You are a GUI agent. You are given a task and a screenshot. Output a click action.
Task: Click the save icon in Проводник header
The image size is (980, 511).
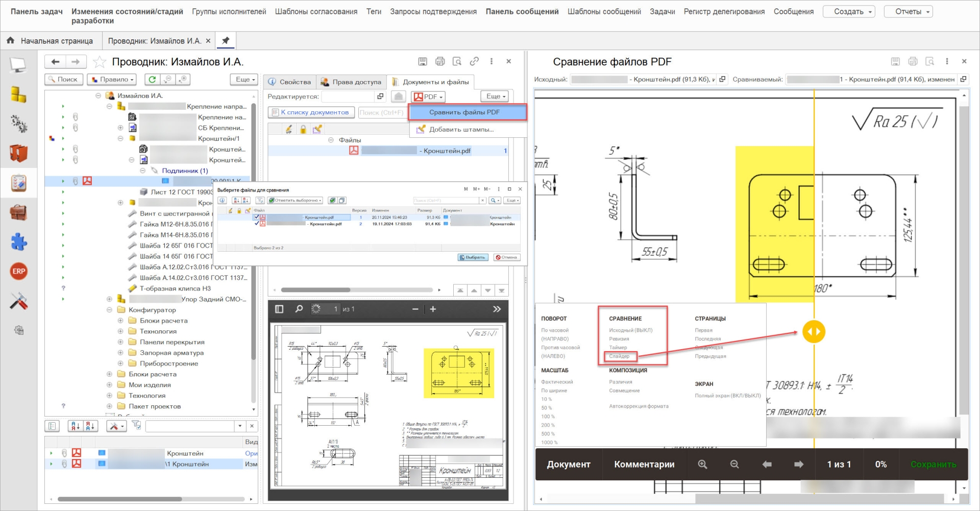[423, 61]
